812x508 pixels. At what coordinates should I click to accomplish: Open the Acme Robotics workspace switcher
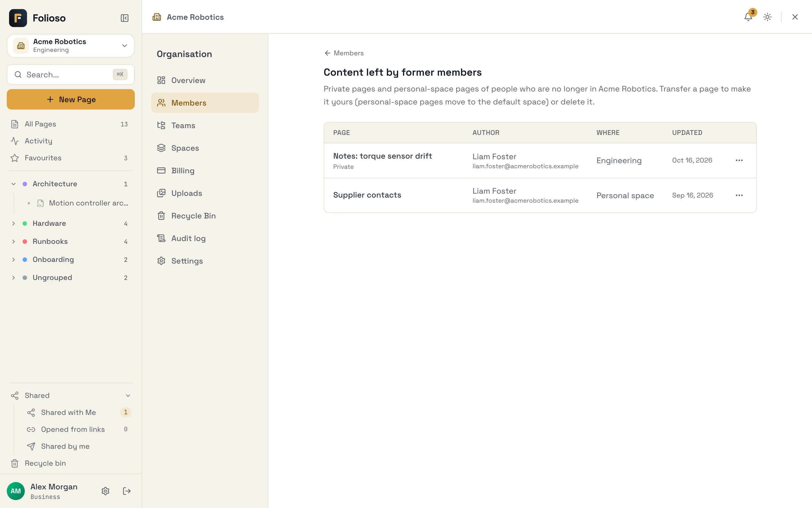(x=71, y=46)
